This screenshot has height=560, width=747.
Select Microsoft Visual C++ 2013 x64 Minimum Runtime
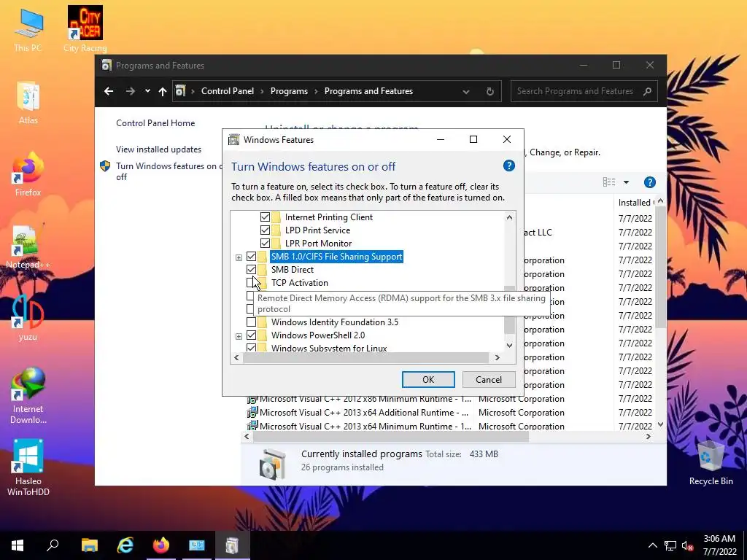pyautogui.click(x=365, y=426)
